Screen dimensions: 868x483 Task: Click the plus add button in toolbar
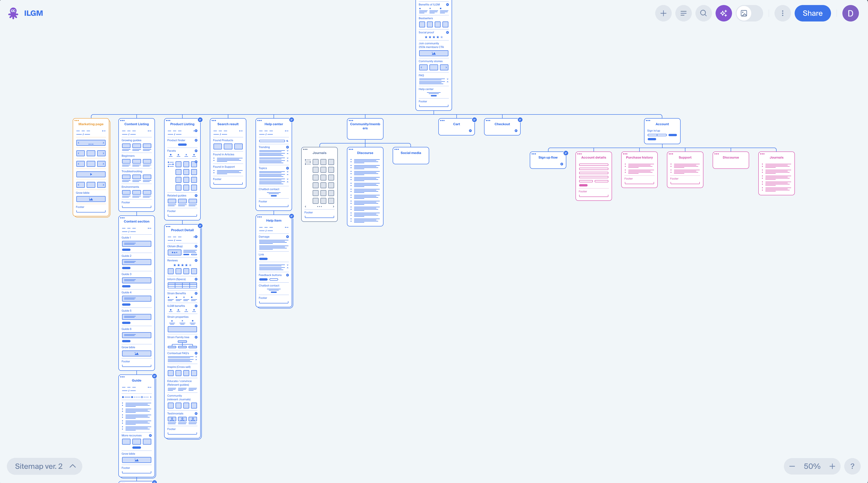click(x=663, y=13)
